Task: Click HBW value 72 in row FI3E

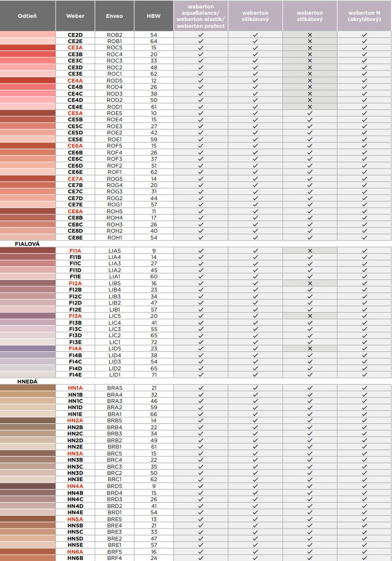Action: coord(154,342)
